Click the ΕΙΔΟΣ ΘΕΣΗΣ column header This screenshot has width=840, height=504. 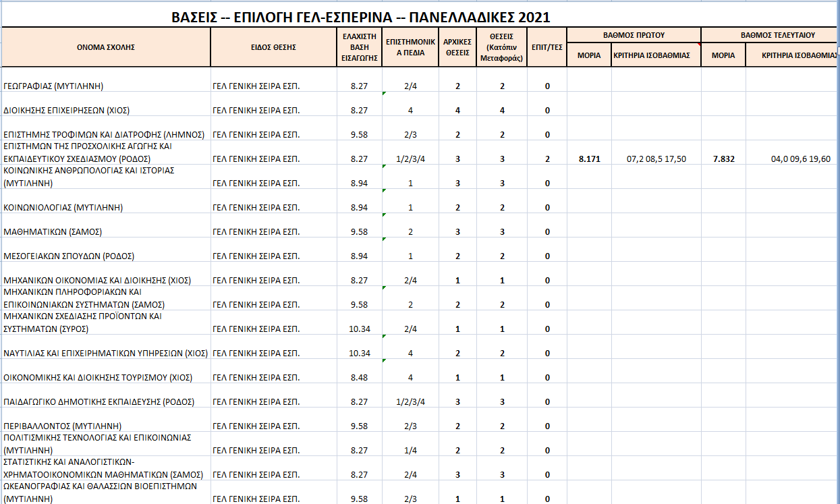pyautogui.click(x=274, y=47)
